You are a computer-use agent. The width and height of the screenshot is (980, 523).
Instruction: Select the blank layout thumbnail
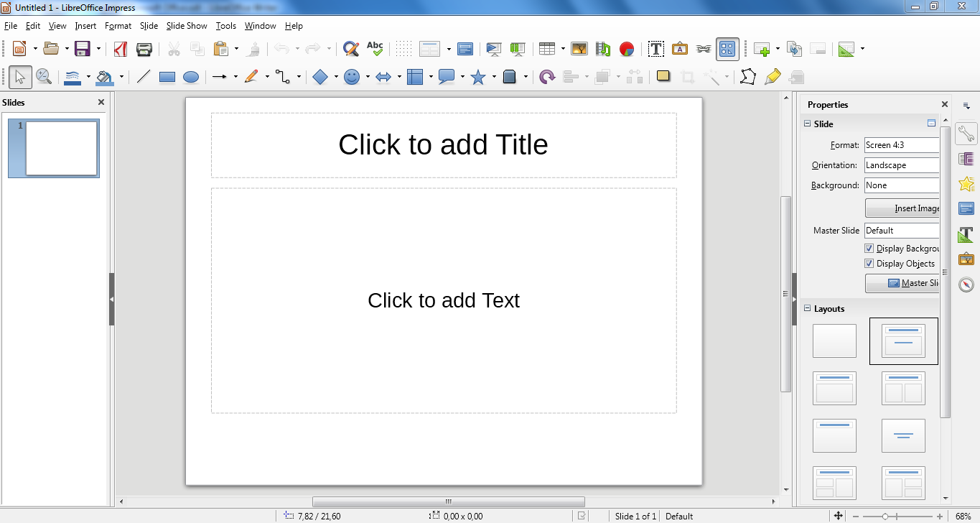834,341
